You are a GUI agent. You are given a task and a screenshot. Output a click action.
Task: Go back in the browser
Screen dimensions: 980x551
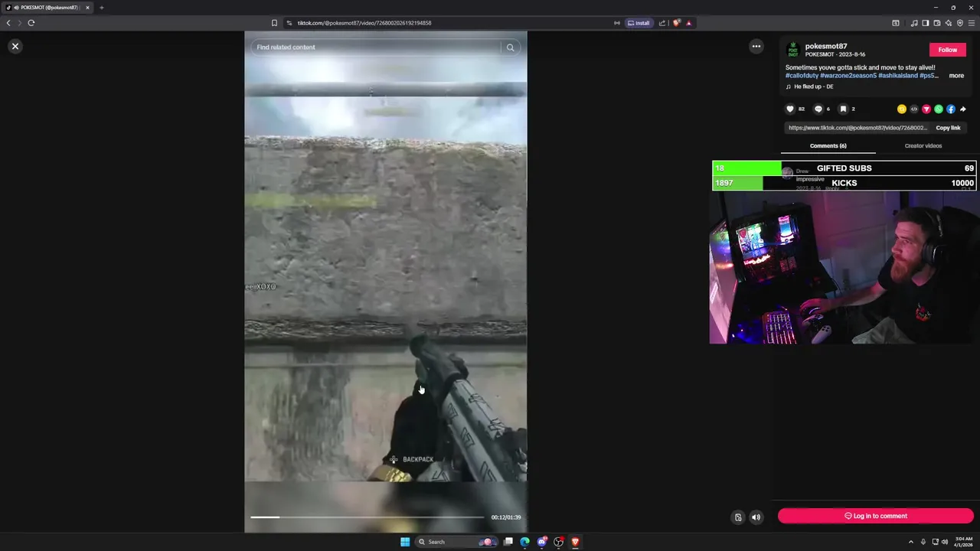pos(8,23)
